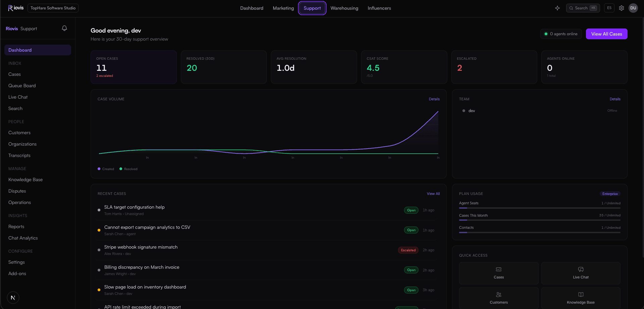Click the Cases quick access tile
Viewport: 644px width, 309px height.
tap(499, 273)
